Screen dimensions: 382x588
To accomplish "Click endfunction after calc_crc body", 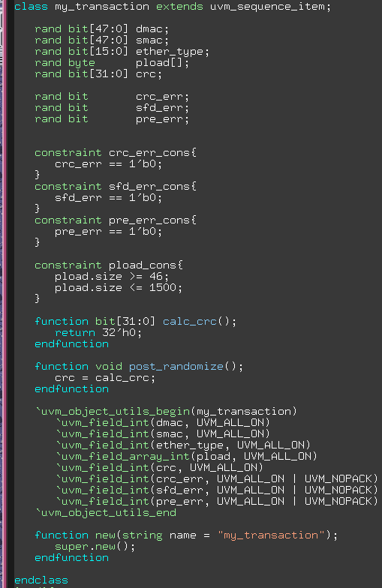I will pos(72,343).
